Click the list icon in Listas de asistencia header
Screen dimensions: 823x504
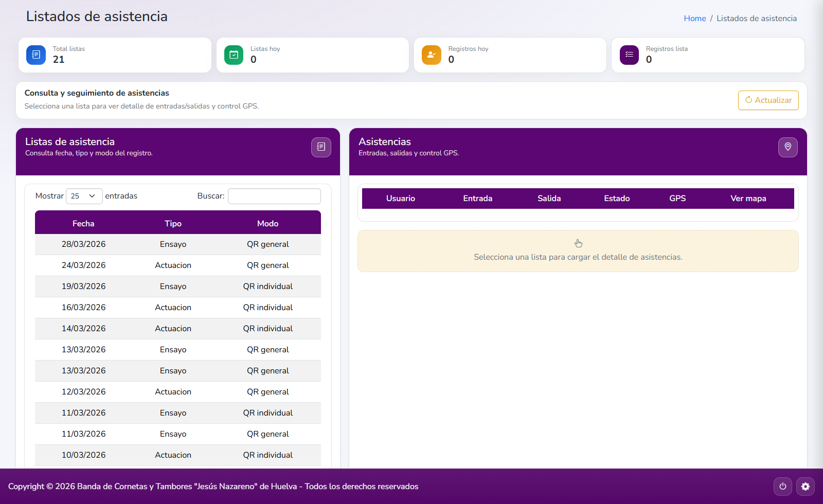(321, 147)
